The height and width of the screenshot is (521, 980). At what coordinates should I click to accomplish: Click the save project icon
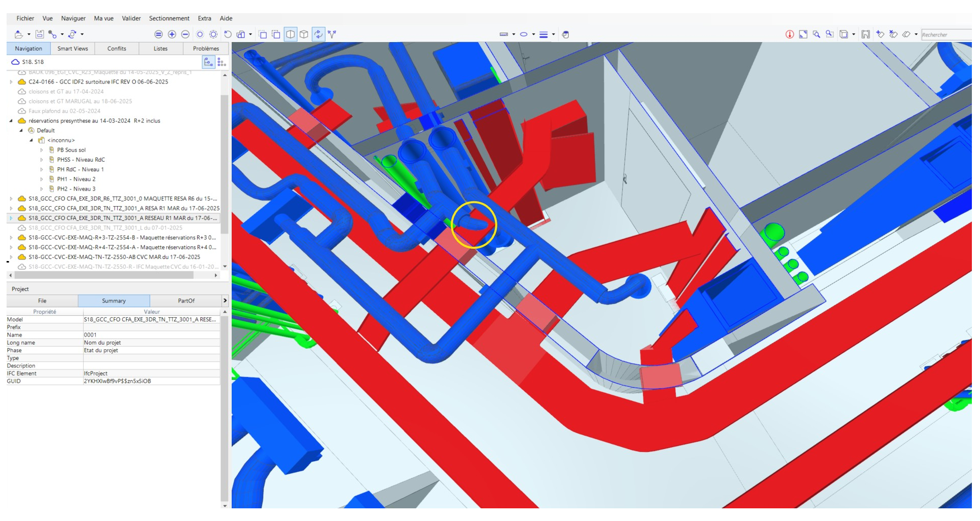click(40, 34)
